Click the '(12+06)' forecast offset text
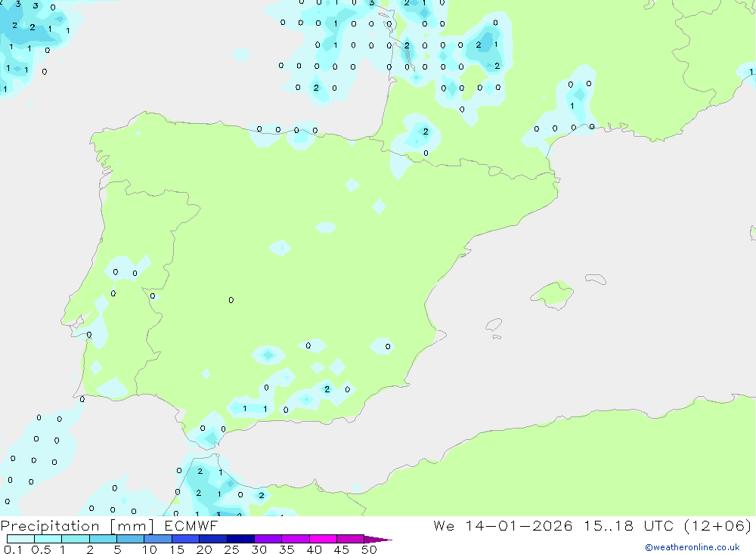756x554 pixels. pos(718,525)
